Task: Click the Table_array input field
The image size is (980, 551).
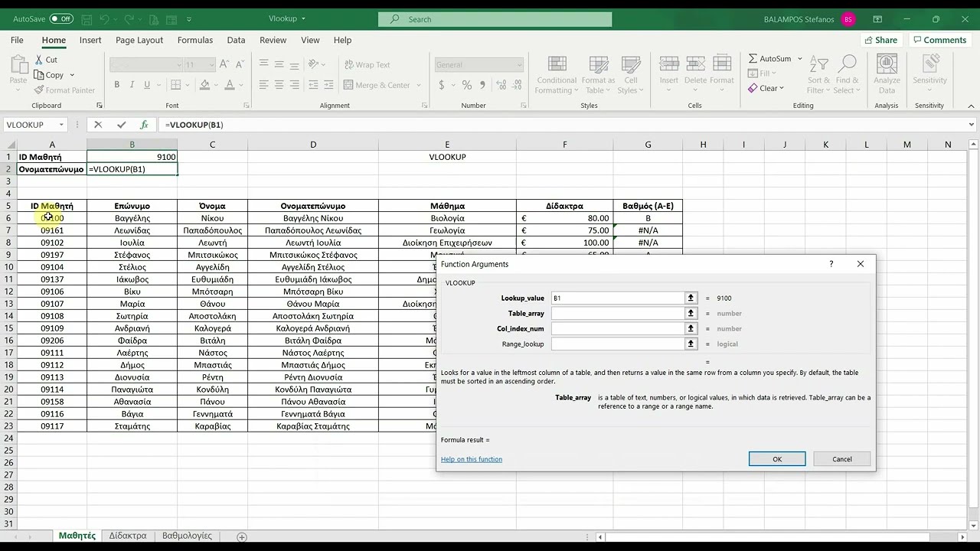Action: click(617, 313)
